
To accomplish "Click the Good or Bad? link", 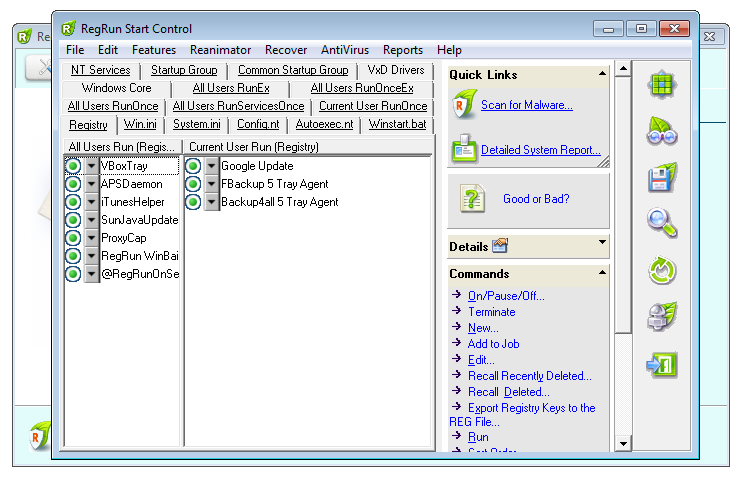I will click(536, 198).
